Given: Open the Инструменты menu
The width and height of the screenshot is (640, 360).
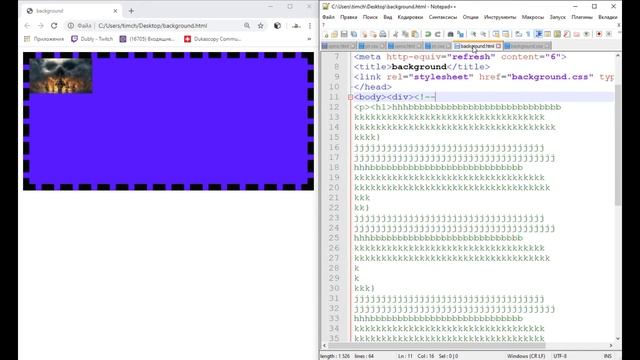Looking at the screenshot, I should pyautogui.click(x=500, y=17).
